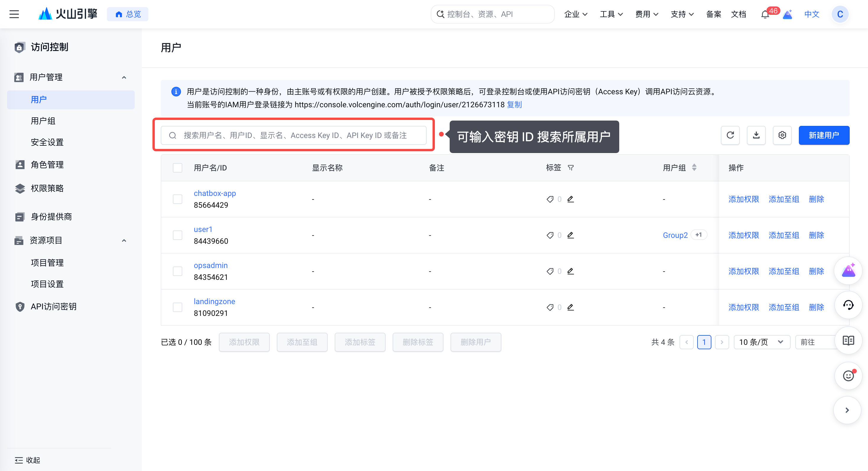Edit tags for chatbox-app
868x471 pixels.
click(570, 199)
